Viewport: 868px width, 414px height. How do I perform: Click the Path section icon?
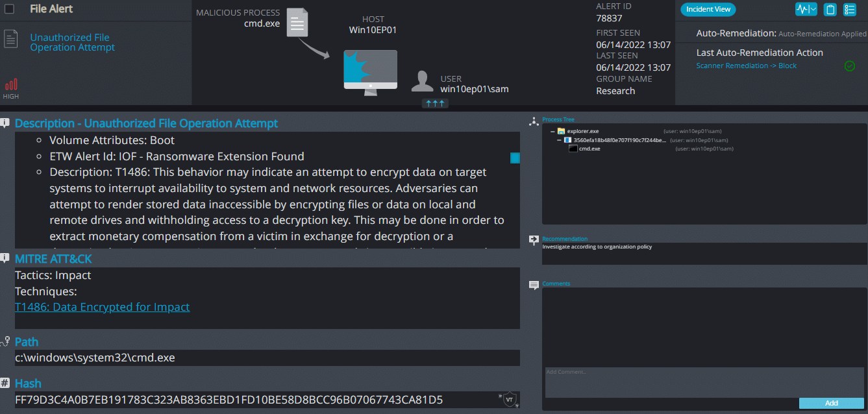point(5,341)
